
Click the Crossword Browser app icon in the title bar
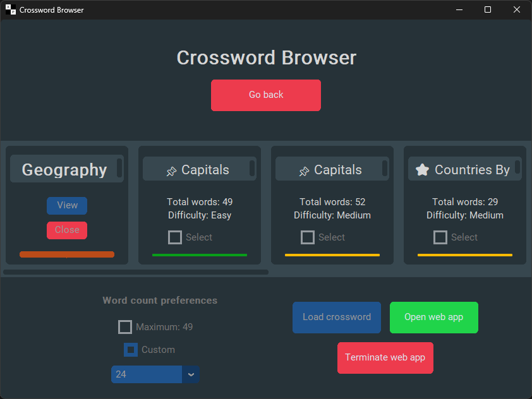[11, 10]
